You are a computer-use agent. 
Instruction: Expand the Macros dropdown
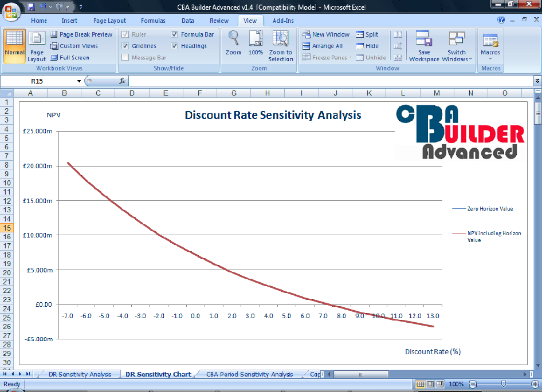point(490,46)
